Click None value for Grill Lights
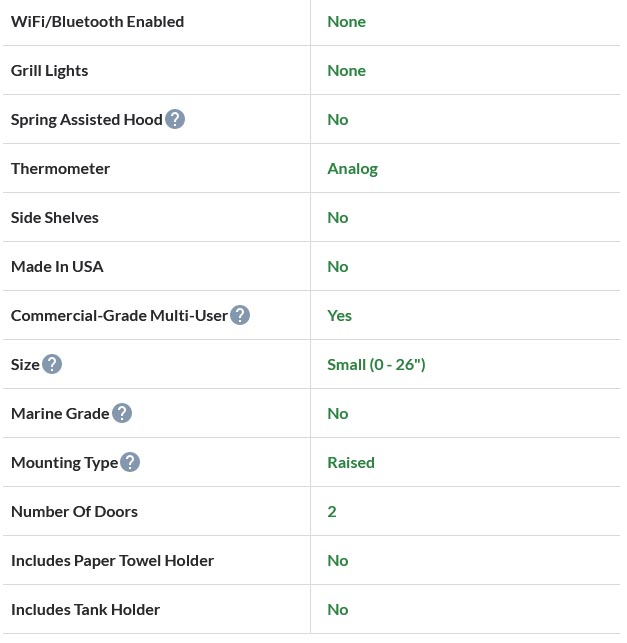627x643 pixels. pyautogui.click(x=346, y=70)
